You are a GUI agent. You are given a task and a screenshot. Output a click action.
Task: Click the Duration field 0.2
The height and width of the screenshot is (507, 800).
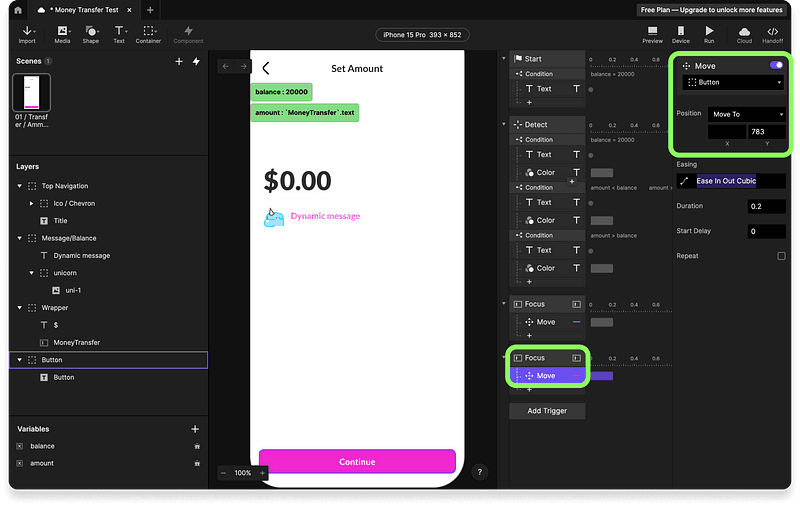[766, 206]
